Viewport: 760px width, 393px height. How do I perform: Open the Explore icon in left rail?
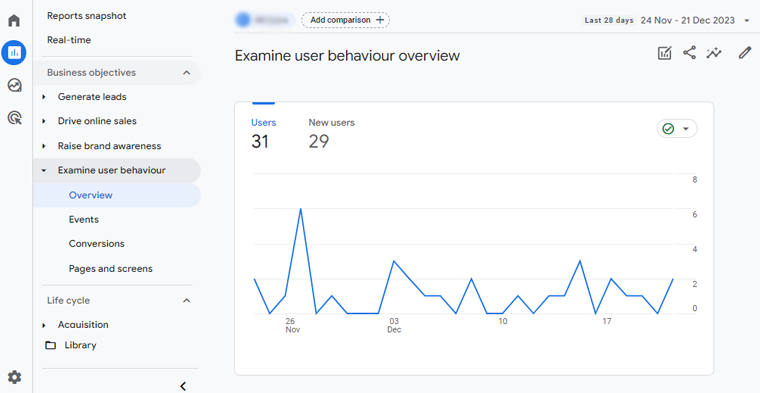(15, 86)
